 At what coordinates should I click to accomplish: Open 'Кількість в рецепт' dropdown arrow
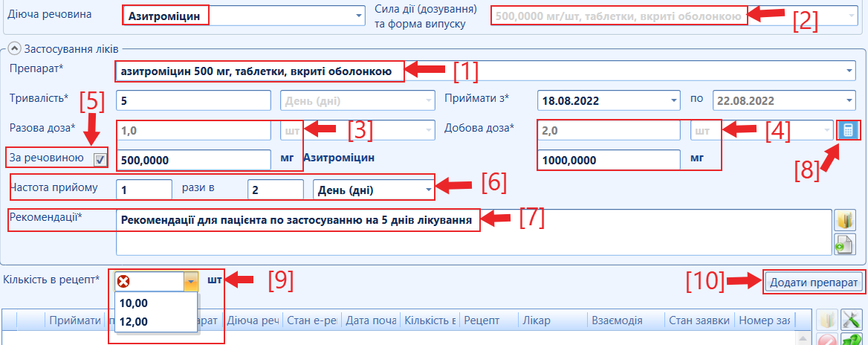pyautogui.click(x=190, y=282)
